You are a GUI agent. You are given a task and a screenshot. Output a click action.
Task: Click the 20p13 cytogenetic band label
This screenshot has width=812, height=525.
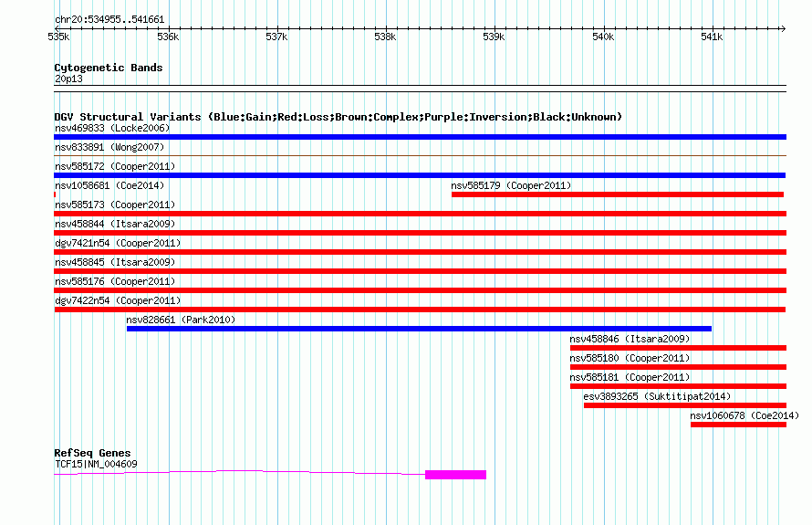pyautogui.click(x=68, y=79)
